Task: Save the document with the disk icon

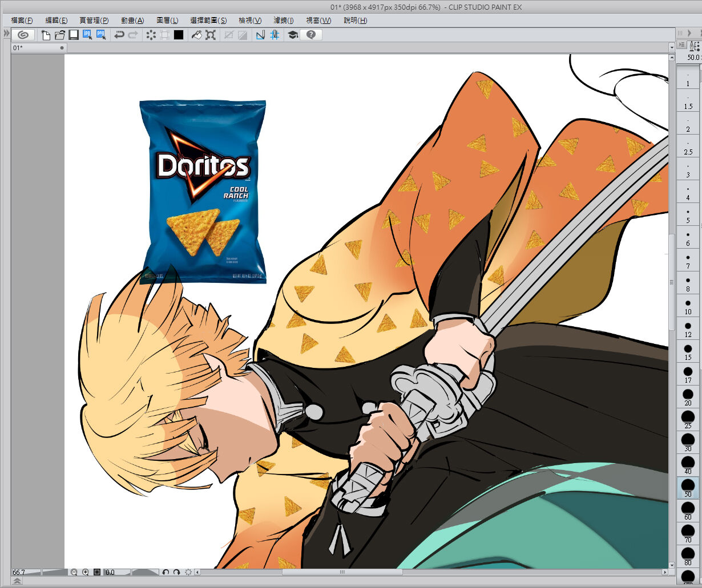Action: tap(73, 35)
